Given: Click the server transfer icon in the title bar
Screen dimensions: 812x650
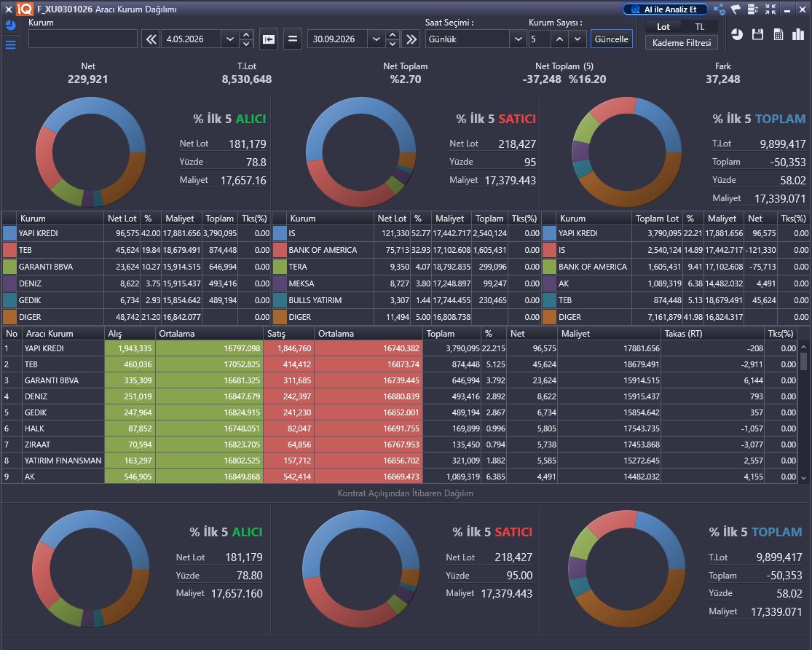Looking at the screenshot, I should coord(753,9).
